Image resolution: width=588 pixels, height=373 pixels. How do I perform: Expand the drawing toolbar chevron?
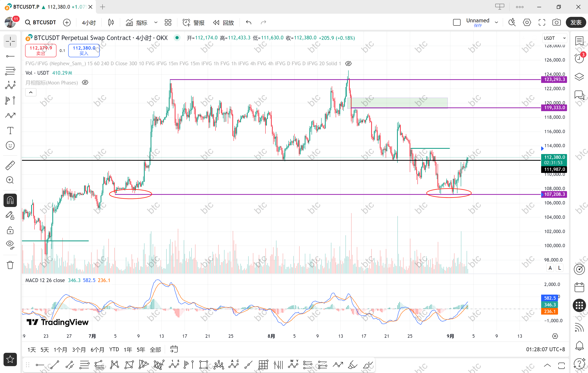tap(547, 365)
